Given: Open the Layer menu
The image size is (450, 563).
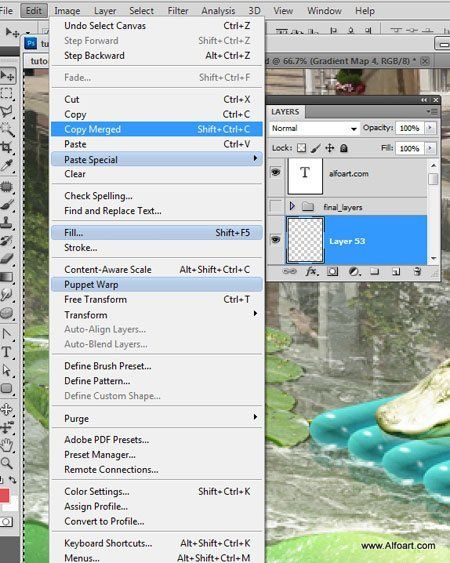Looking at the screenshot, I should click(x=105, y=11).
